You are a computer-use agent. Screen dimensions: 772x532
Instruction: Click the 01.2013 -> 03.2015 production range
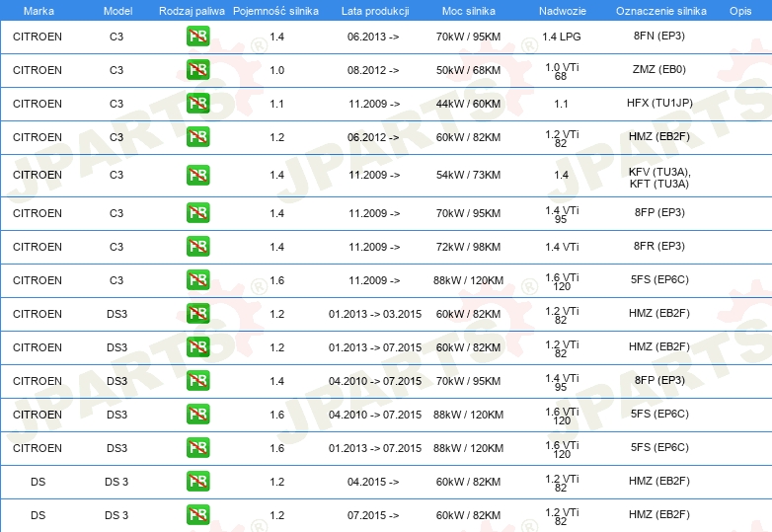(x=375, y=314)
